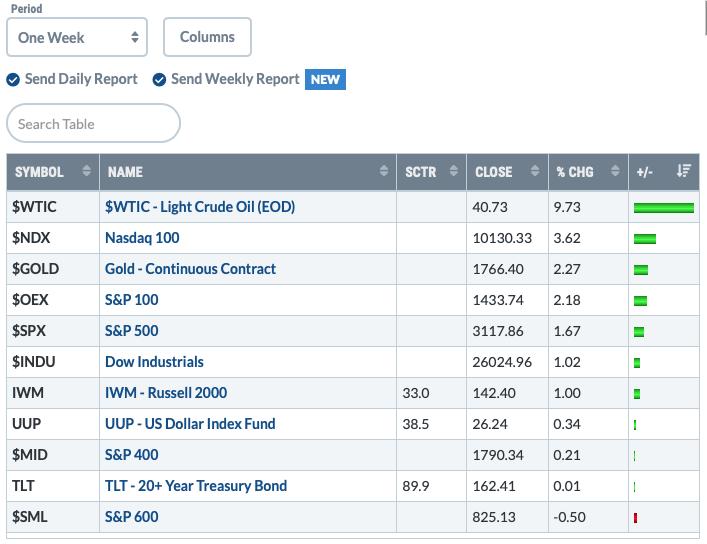707x544 pixels.
Task: Select the $GOLD symbol cell
Action: pos(53,269)
